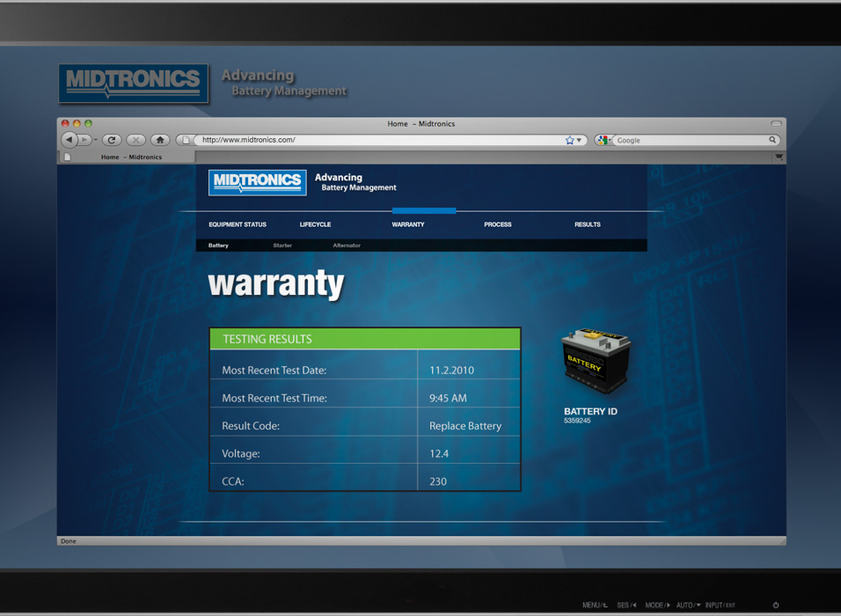Click the Midtronics logo inside the webpage
Screen dimensions: 841x616
pos(258,182)
